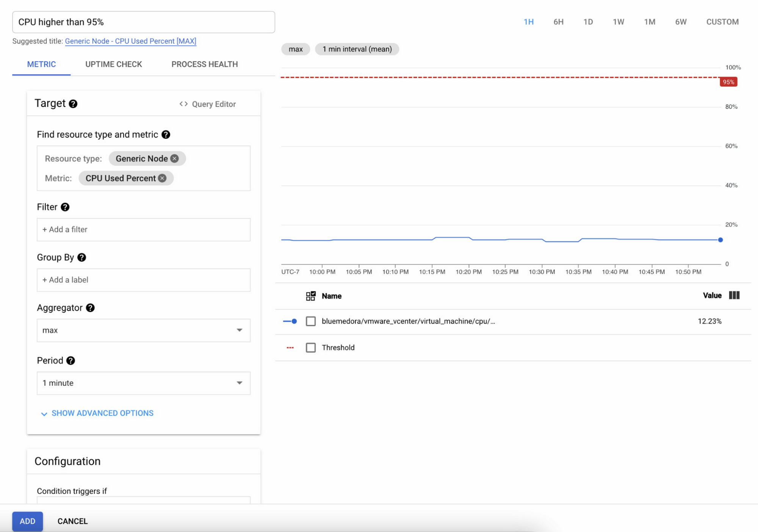Select the 1D time range
Viewport: 758px width, 532px height.
pos(588,22)
